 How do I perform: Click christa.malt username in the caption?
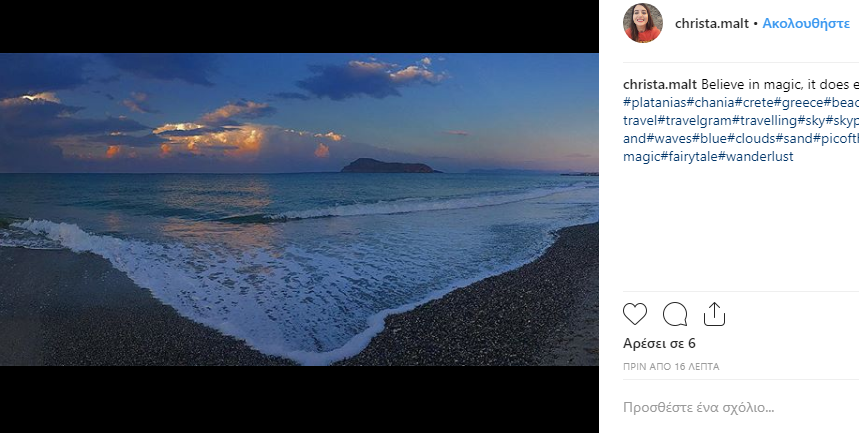coord(660,84)
